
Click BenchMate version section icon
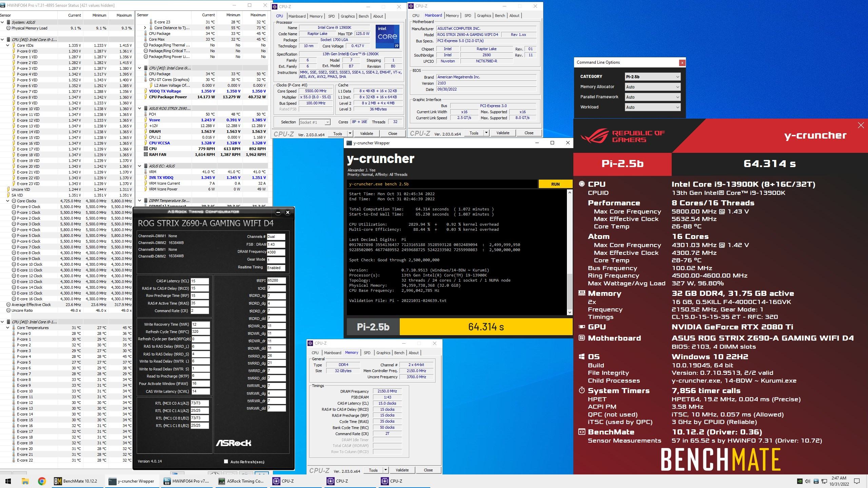582,432
